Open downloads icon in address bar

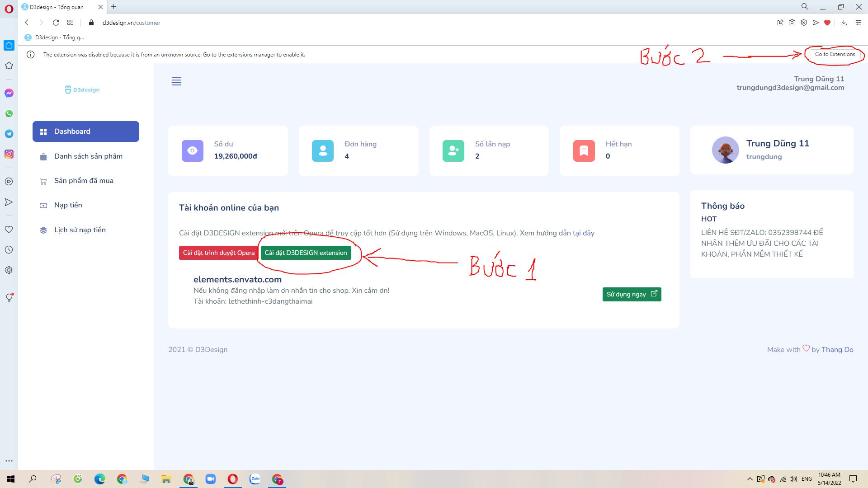tap(844, 23)
